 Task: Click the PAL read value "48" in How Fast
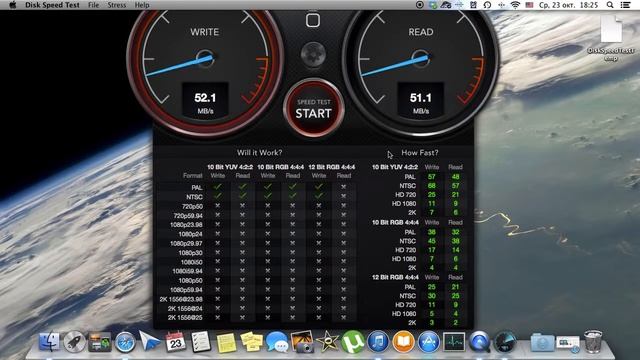pyautogui.click(x=455, y=177)
